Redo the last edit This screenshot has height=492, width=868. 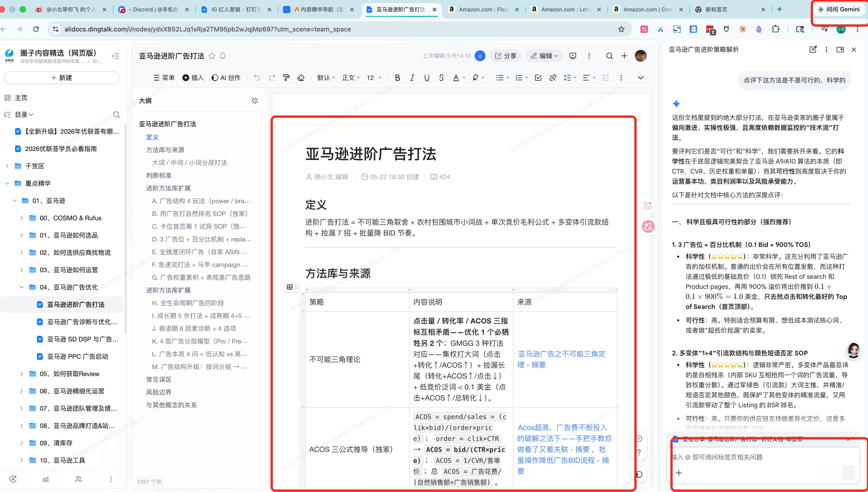click(x=271, y=78)
